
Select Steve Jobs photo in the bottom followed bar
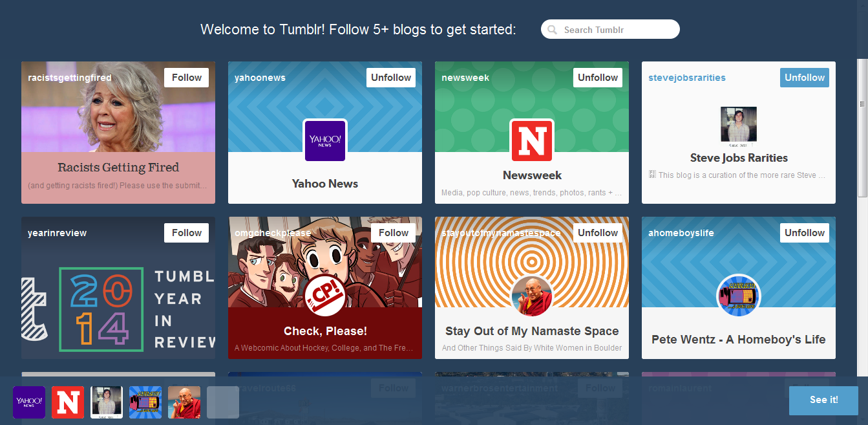pyautogui.click(x=107, y=402)
